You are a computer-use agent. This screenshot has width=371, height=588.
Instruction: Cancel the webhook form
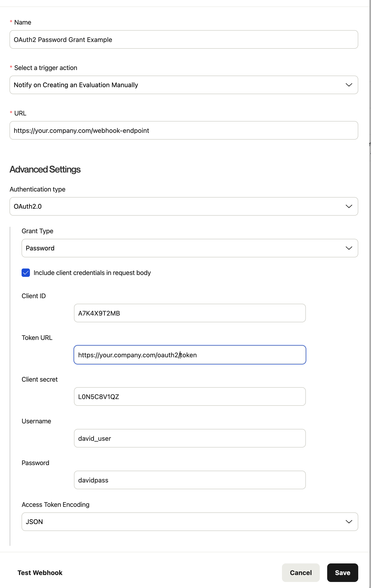(301, 573)
